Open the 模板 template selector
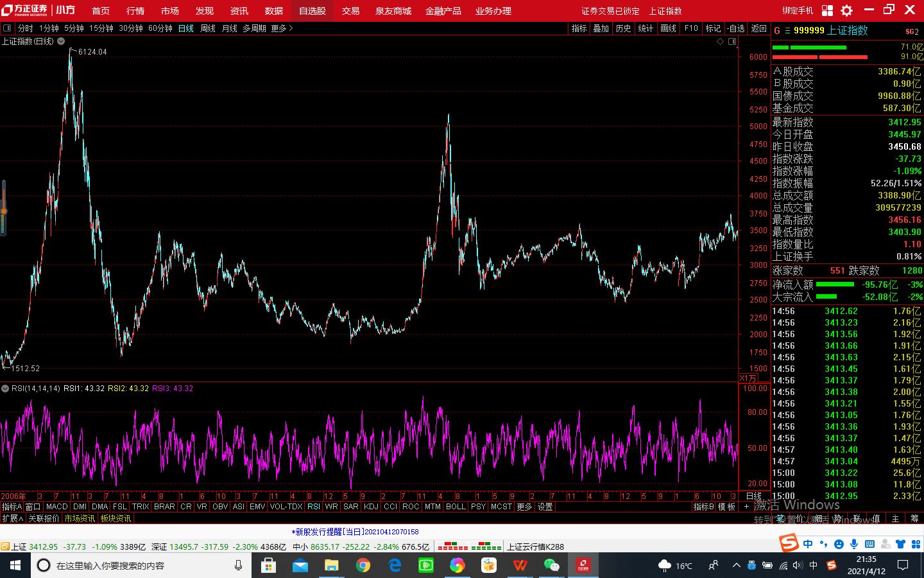The width and height of the screenshot is (924, 578). 726,507
